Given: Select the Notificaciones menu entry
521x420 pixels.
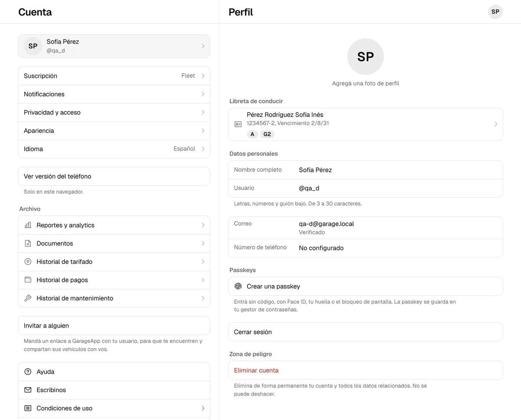Looking at the screenshot, I should click(114, 94).
